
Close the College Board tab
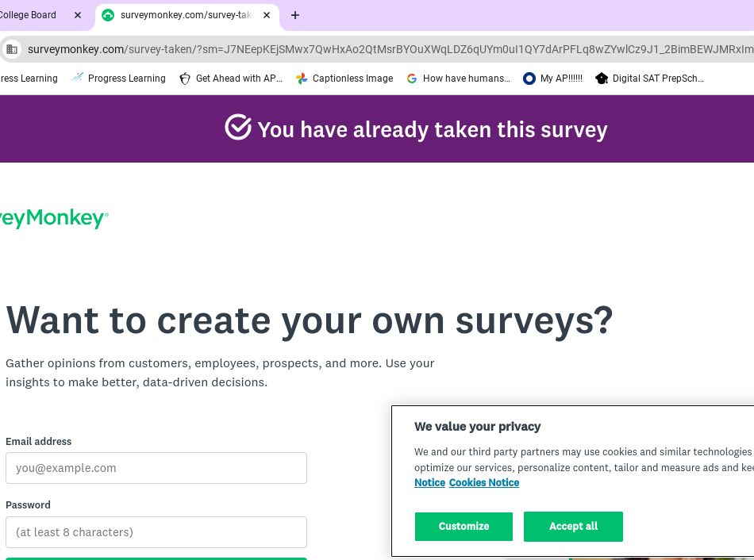78,15
